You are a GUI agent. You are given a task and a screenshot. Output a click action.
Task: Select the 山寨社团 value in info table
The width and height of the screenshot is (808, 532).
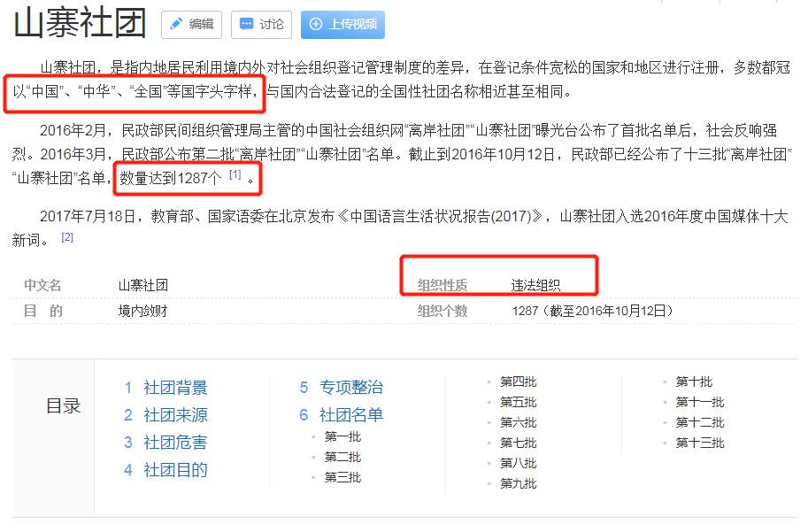point(143,285)
